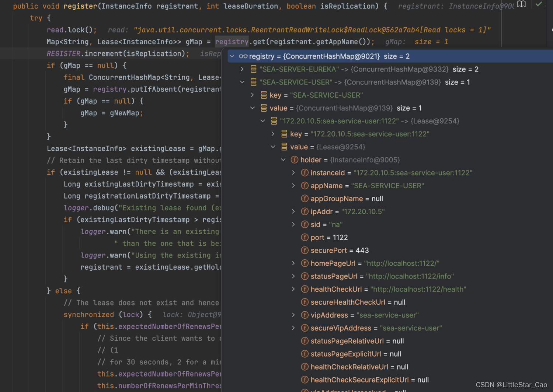Click the "} else {" line
The width and height of the screenshot is (553, 392).
63,291
